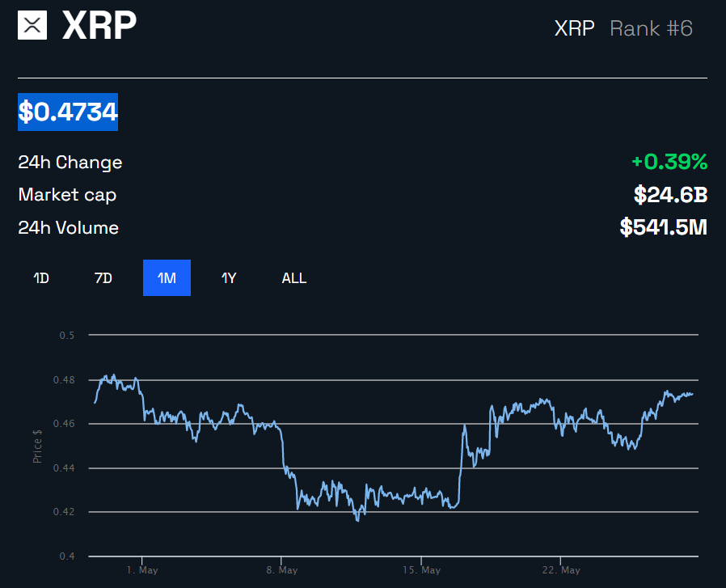726x588 pixels.
Task: Click the XRP logo icon
Action: 32,25
